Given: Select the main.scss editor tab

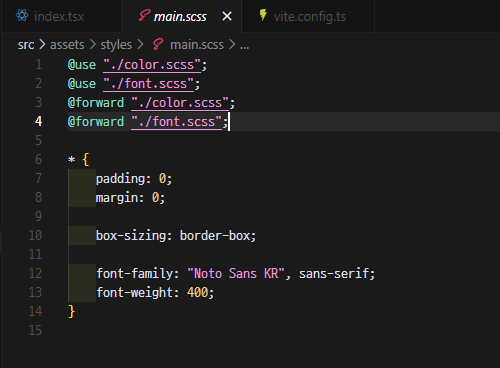Looking at the screenshot, I should point(181,16).
